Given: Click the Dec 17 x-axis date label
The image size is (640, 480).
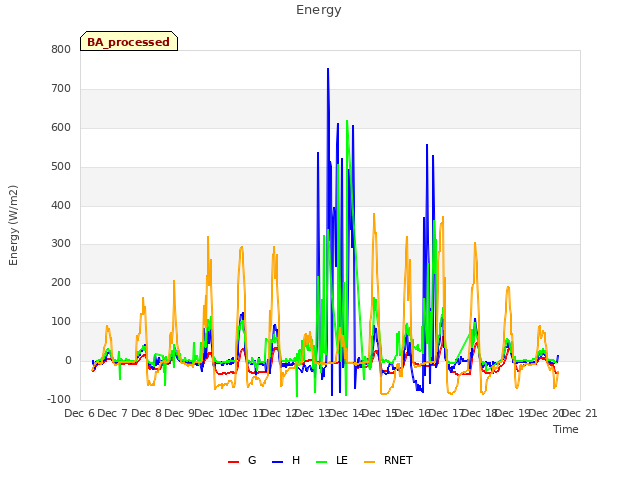Looking at the screenshot, I should (446, 413).
